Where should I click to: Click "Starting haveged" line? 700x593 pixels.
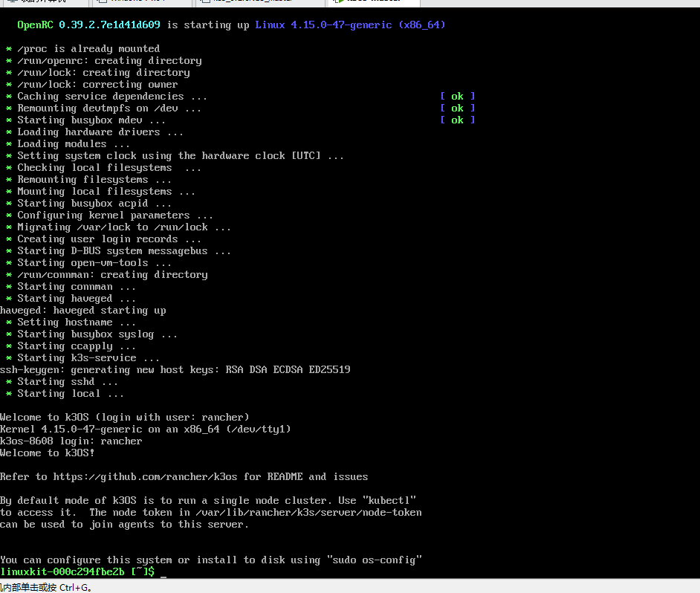tap(71, 299)
